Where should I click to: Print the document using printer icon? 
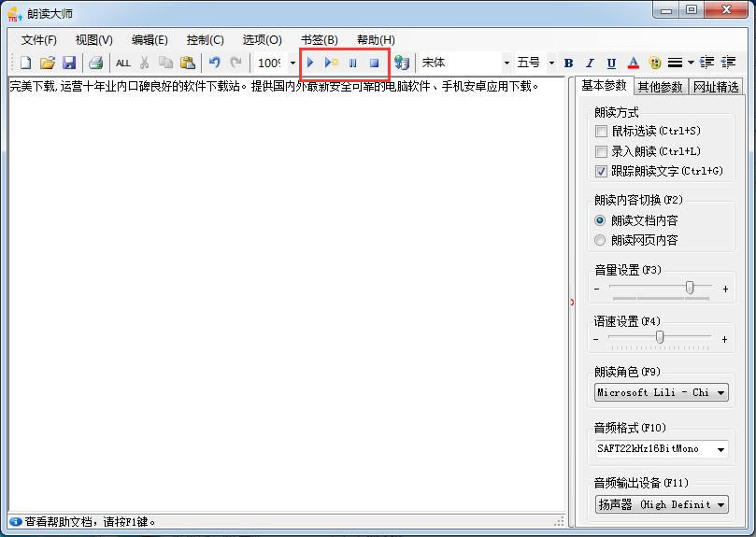(95, 63)
